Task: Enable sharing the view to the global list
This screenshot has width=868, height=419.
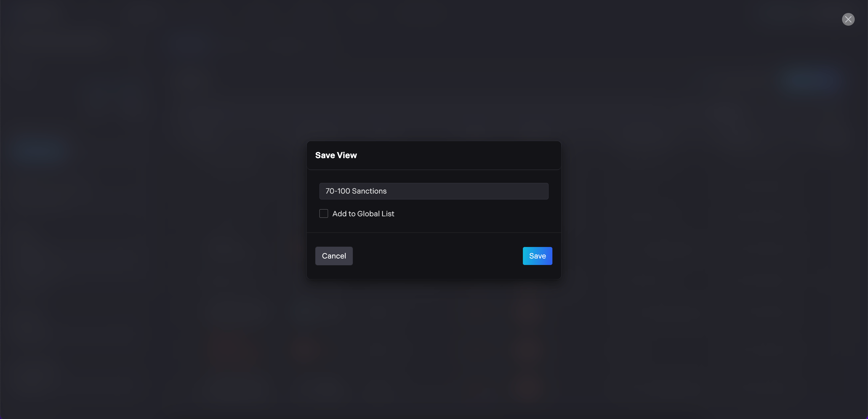Action: [x=324, y=214]
